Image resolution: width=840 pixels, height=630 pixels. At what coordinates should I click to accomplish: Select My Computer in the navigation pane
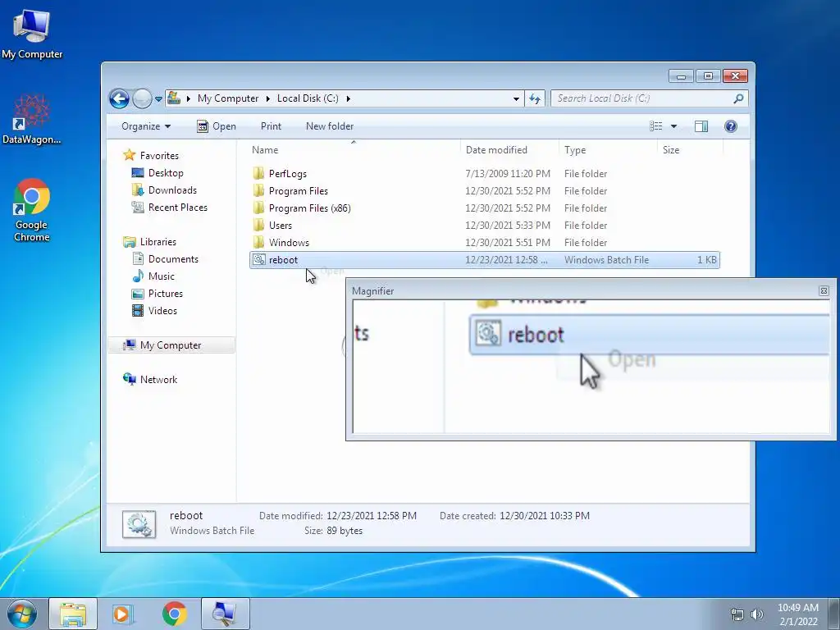[171, 345]
